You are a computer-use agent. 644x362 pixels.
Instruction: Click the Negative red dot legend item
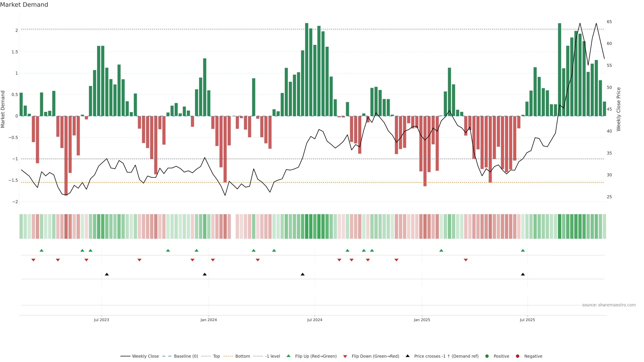(x=518, y=356)
